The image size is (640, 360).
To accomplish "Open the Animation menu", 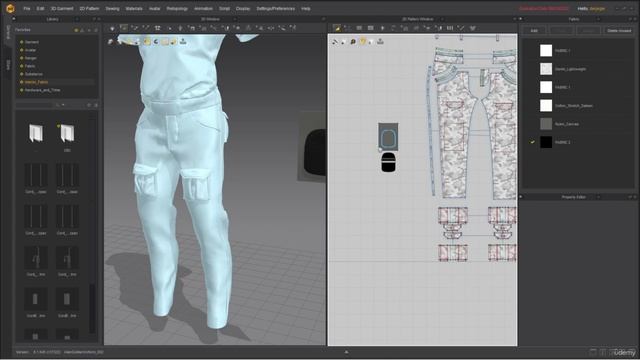I will pos(203,9).
